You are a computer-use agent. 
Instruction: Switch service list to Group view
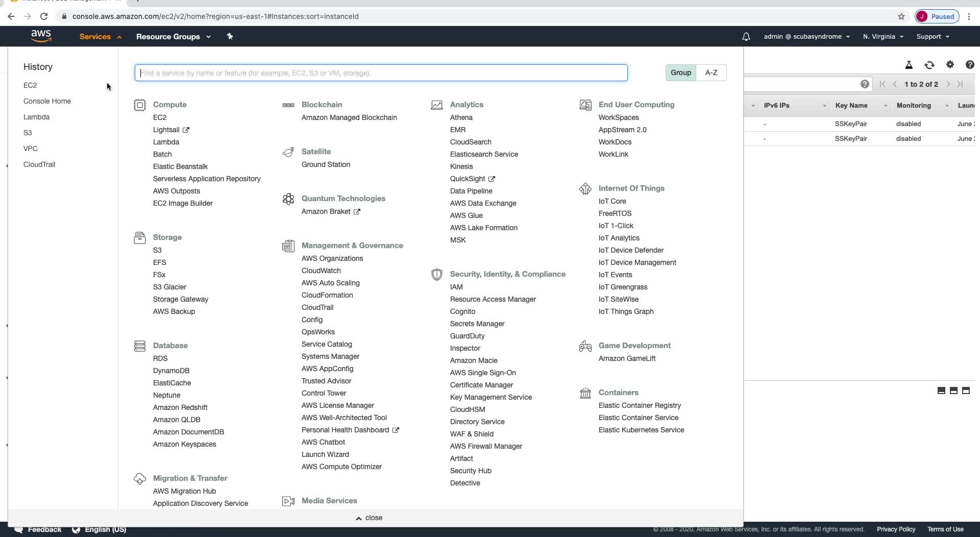tap(680, 72)
